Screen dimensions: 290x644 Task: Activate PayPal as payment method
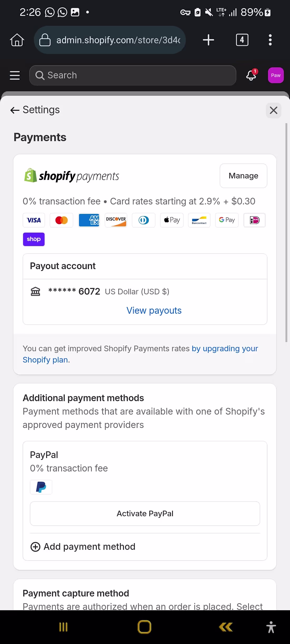point(145,513)
